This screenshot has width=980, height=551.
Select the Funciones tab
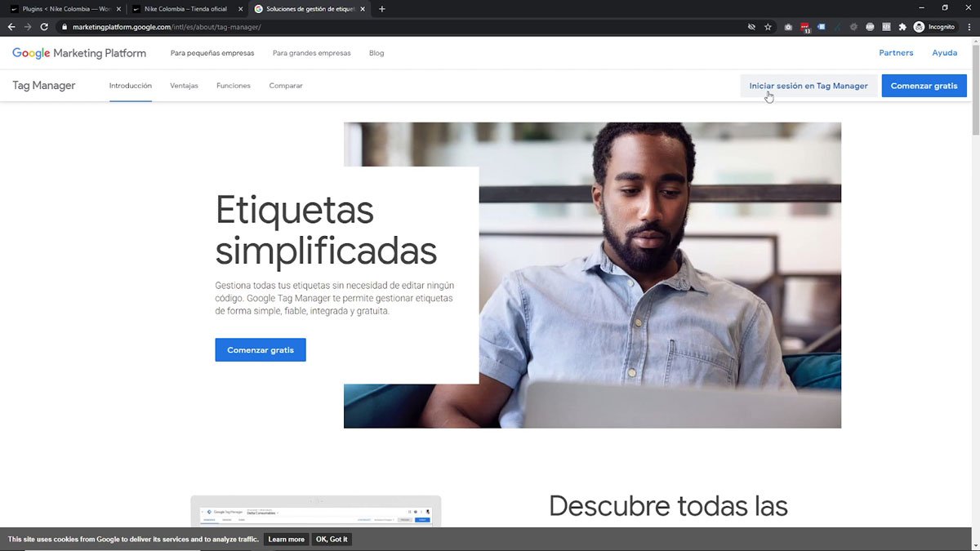pyautogui.click(x=234, y=86)
